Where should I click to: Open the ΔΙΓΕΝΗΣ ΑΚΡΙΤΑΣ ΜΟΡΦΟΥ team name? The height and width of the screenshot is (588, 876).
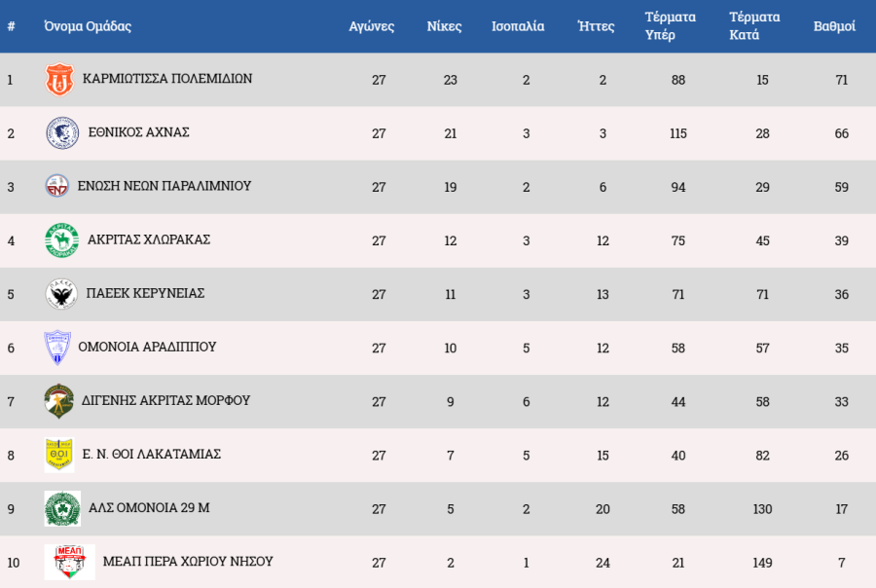coord(165,401)
